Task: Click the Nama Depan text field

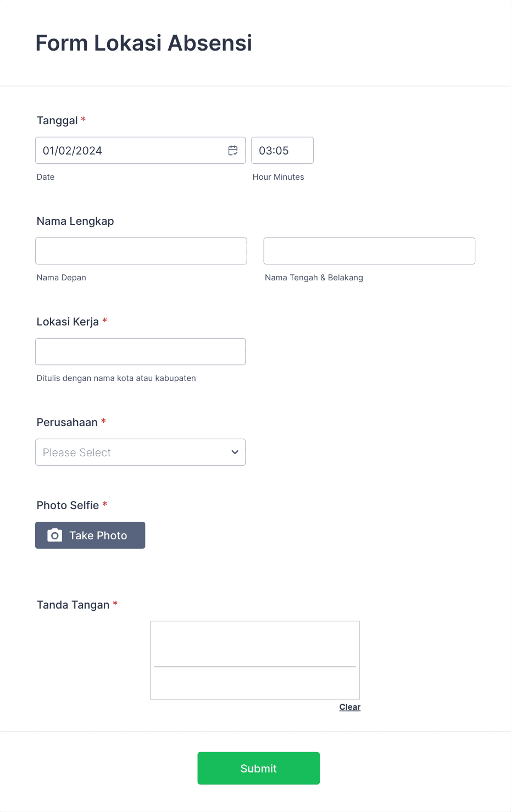Action: (x=141, y=251)
